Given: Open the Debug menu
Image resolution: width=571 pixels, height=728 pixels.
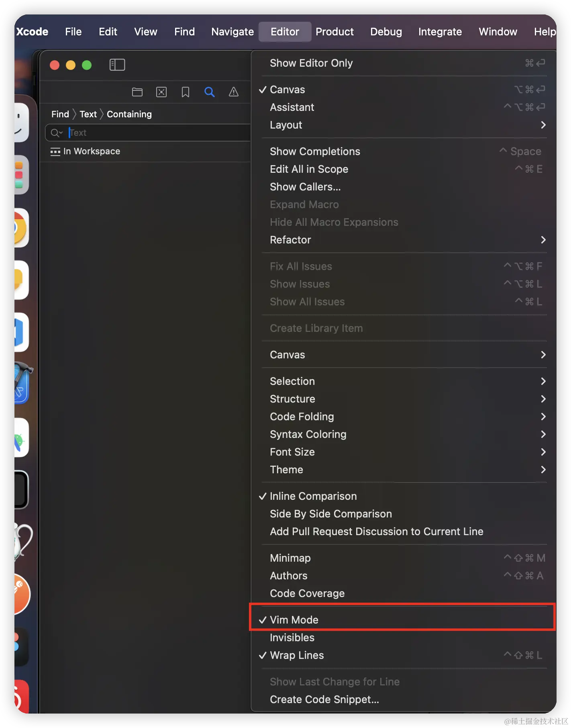Looking at the screenshot, I should (x=386, y=32).
